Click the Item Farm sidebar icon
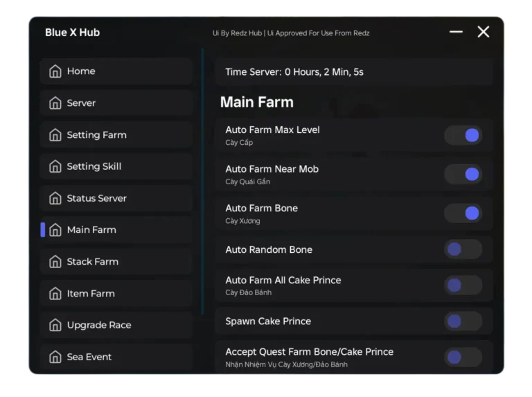532x397 pixels. click(x=55, y=294)
